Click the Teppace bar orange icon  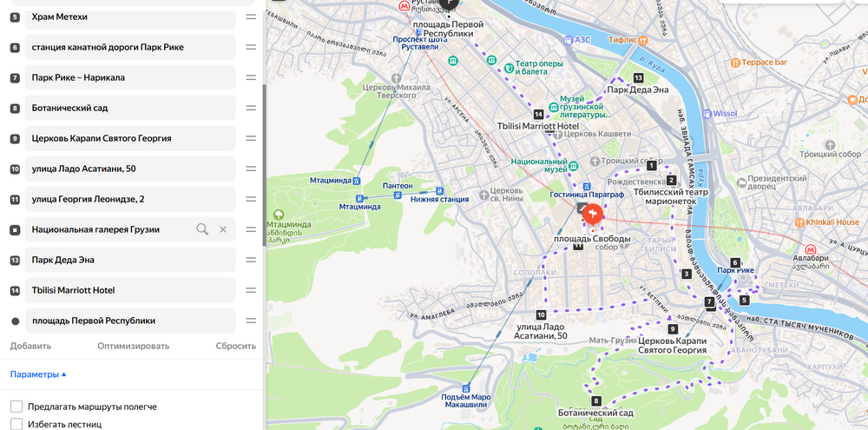[734, 63]
